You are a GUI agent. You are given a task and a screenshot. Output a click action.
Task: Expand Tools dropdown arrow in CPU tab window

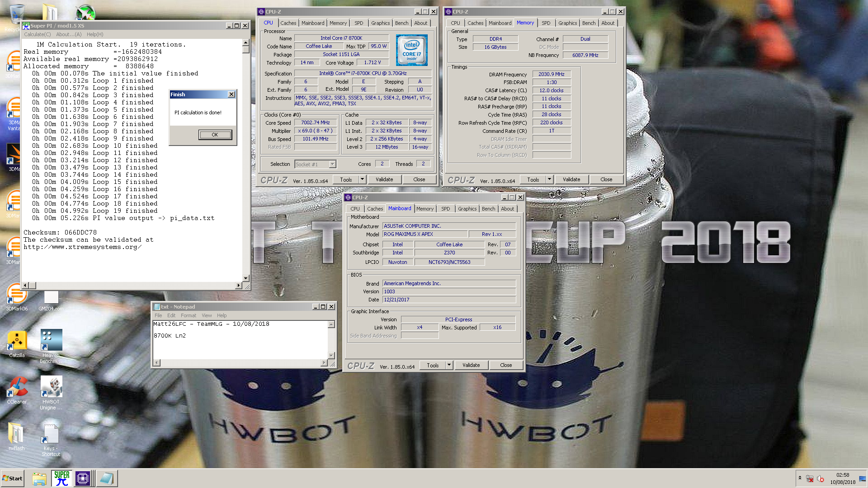(x=362, y=179)
